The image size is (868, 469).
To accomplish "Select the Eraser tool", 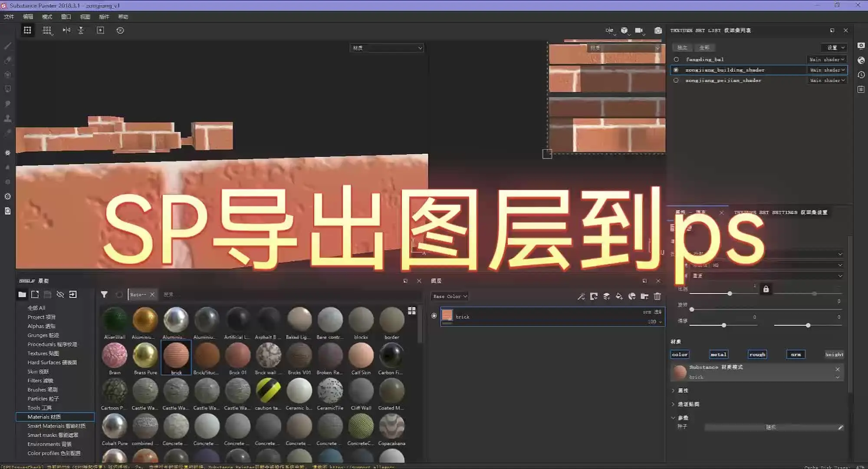I will click(8, 60).
